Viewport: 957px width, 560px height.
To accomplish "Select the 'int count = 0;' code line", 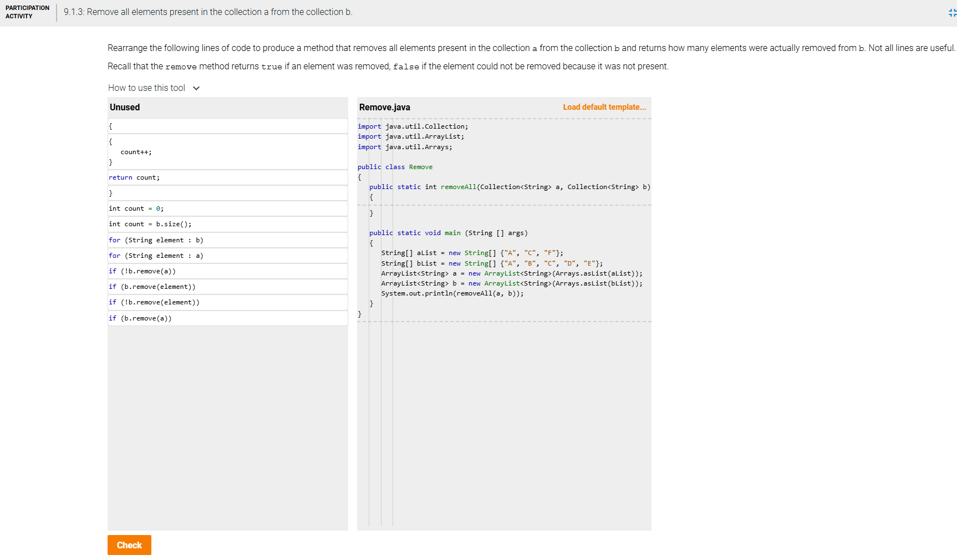I will (228, 208).
